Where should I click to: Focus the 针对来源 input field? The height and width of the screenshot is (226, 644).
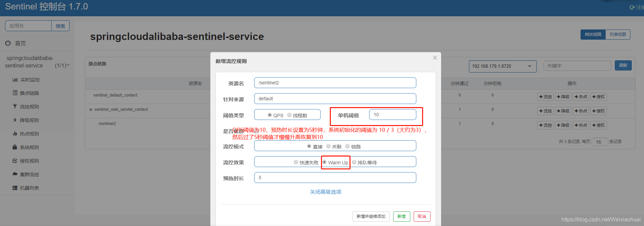[335, 99]
